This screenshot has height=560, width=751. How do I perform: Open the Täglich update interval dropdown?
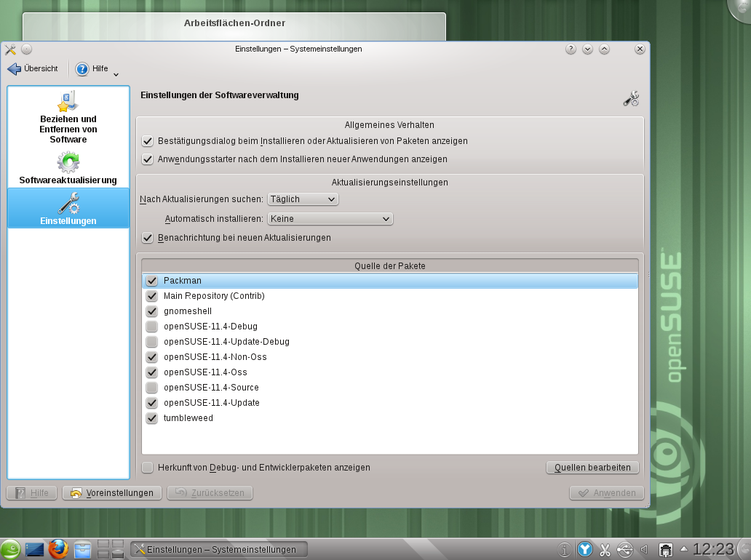point(303,199)
